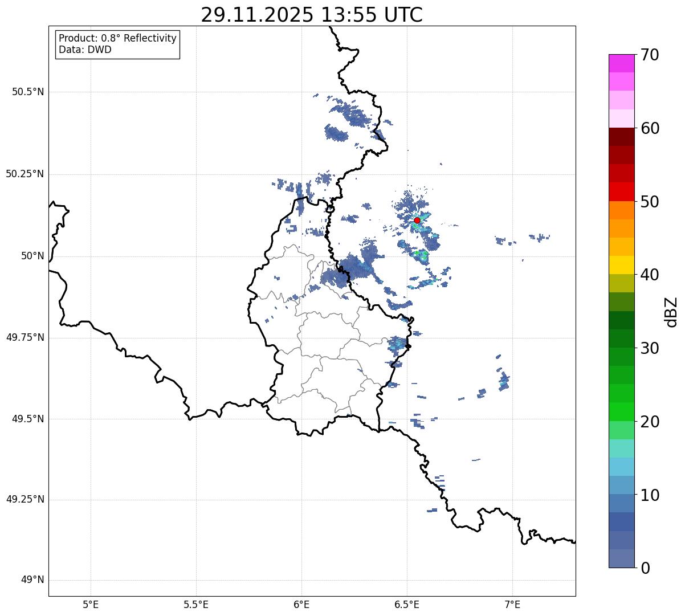This screenshot has width=685, height=616.
Task: Click the olive colorbar segment just below 40
Action: [621, 283]
